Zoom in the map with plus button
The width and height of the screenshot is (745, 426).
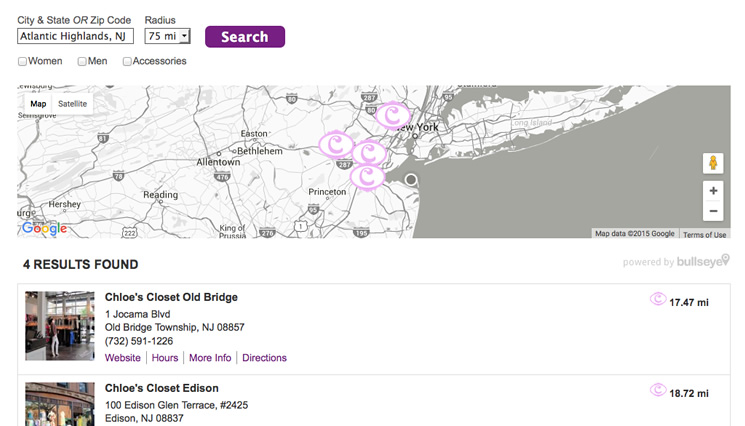point(713,191)
